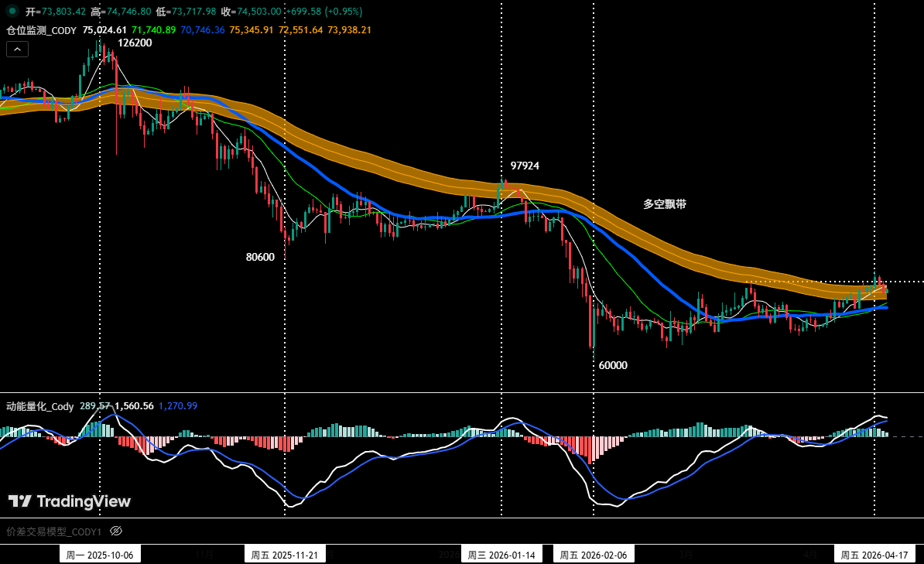Click the 60000 price annotation
924x564 pixels.
(613, 365)
